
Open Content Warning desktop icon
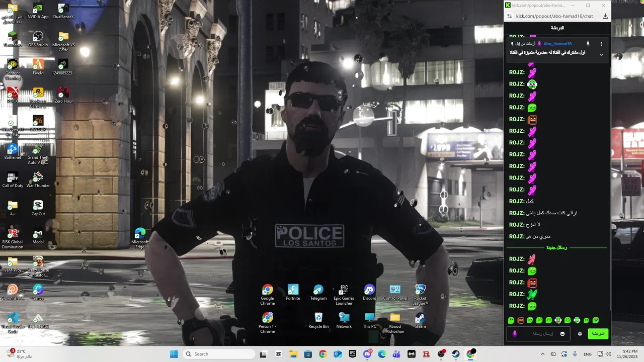[13, 69]
